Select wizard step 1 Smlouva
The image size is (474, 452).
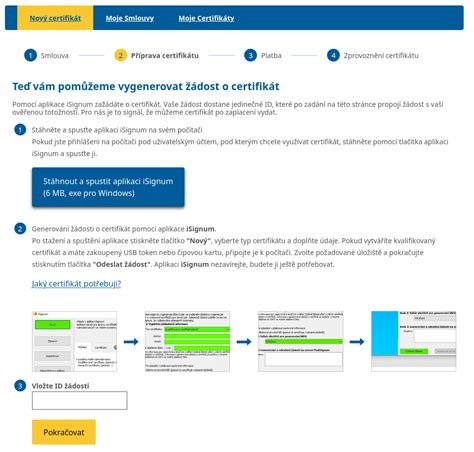(47, 55)
